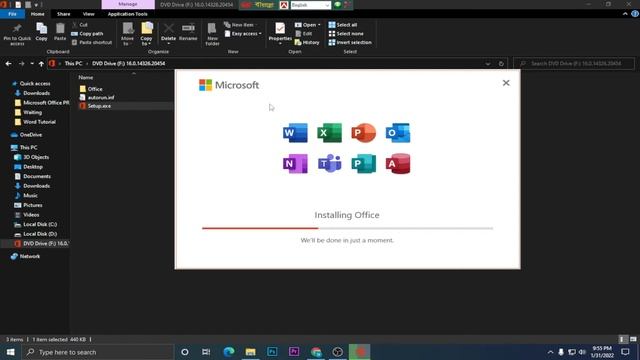Close the Microsoft installer dialog

coord(506,83)
